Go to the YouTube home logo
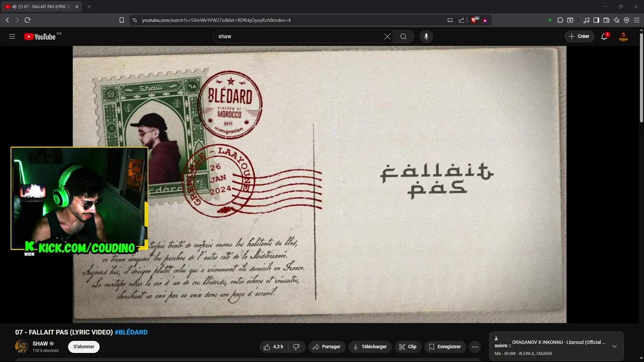 [40, 36]
